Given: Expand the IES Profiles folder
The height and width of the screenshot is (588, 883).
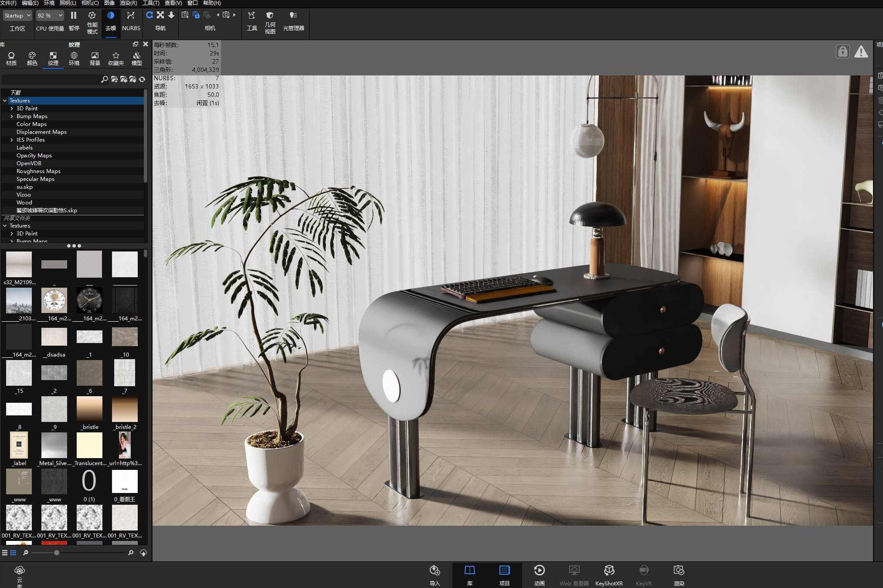Looking at the screenshot, I should pos(11,140).
